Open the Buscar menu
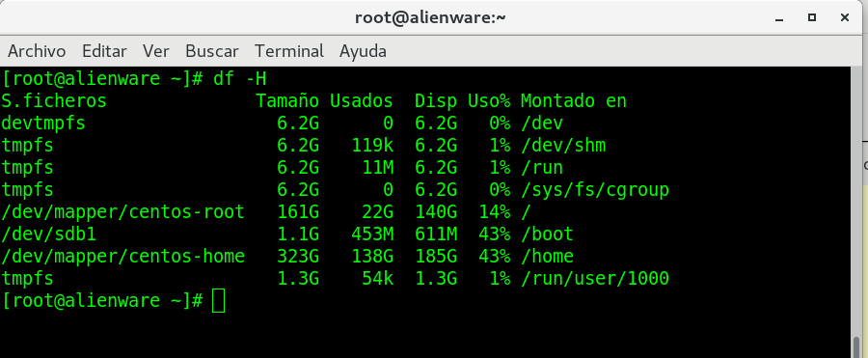Image resolution: width=868 pixels, height=358 pixels. [212, 51]
